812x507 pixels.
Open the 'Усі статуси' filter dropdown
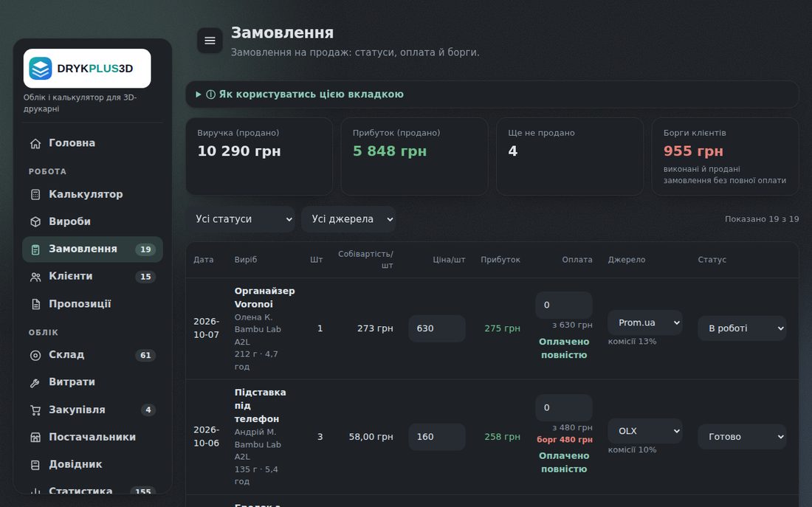click(x=241, y=219)
